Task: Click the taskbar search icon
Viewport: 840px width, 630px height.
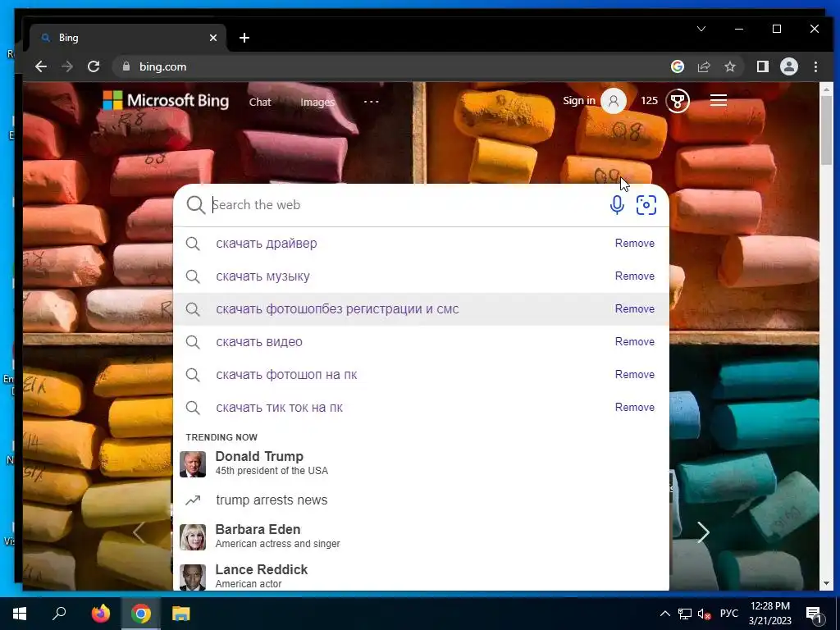Action: pos(59,614)
